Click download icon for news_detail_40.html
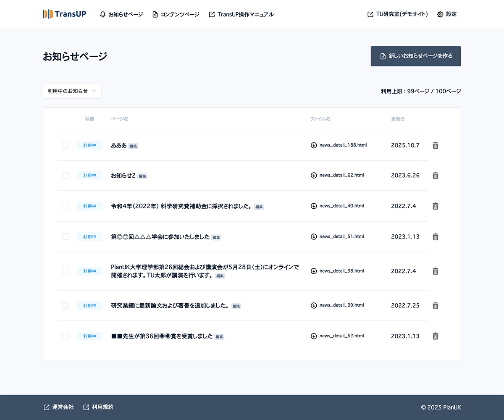The height and width of the screenshot is (420, 504). (314, 206)
